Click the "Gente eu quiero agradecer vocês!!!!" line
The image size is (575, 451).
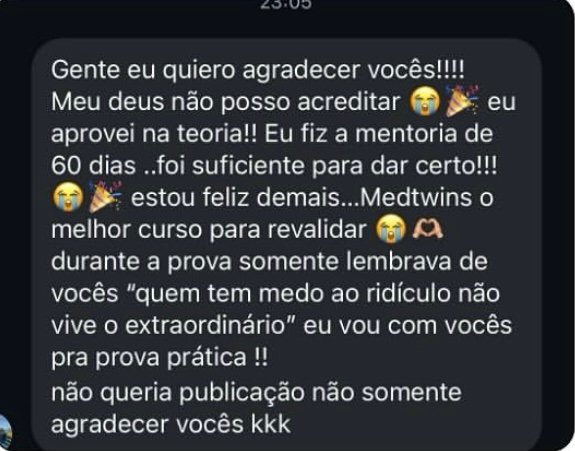coord(258,71)
